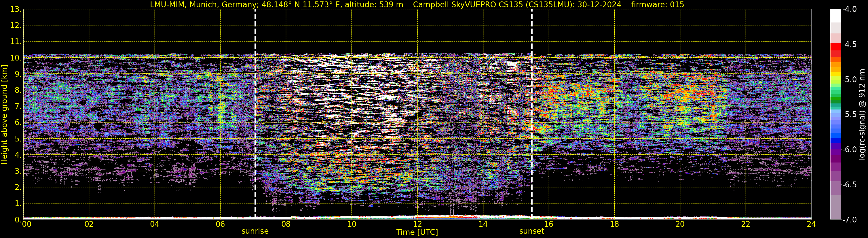The width and height of the screenshot is (868, 238).
Task: Click the '9.' tick on the height axis
Action: [x=18, y=74]
